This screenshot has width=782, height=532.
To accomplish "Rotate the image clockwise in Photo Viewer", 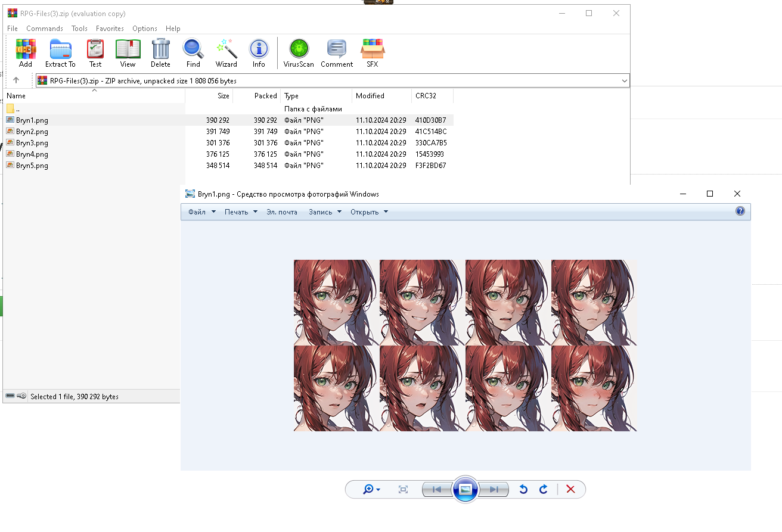I will tap(543, 489).
